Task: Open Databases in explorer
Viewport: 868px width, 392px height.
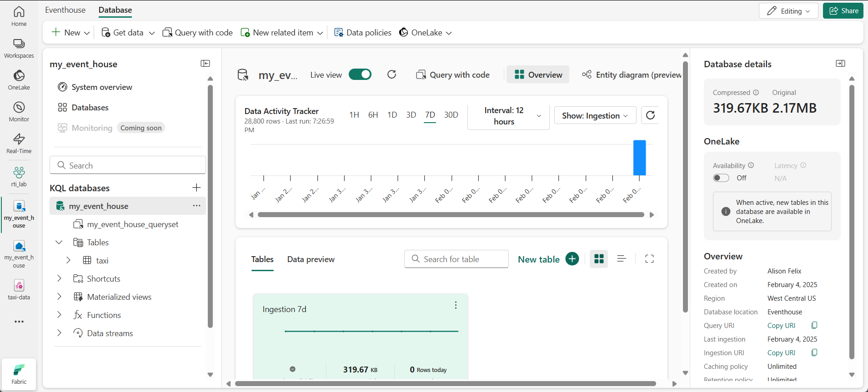Action: tap(83, 108)
